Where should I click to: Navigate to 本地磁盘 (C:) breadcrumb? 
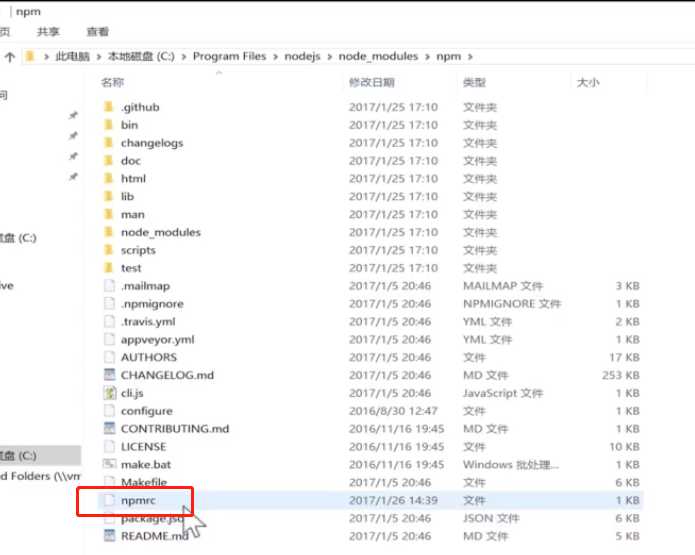point(141,56)
